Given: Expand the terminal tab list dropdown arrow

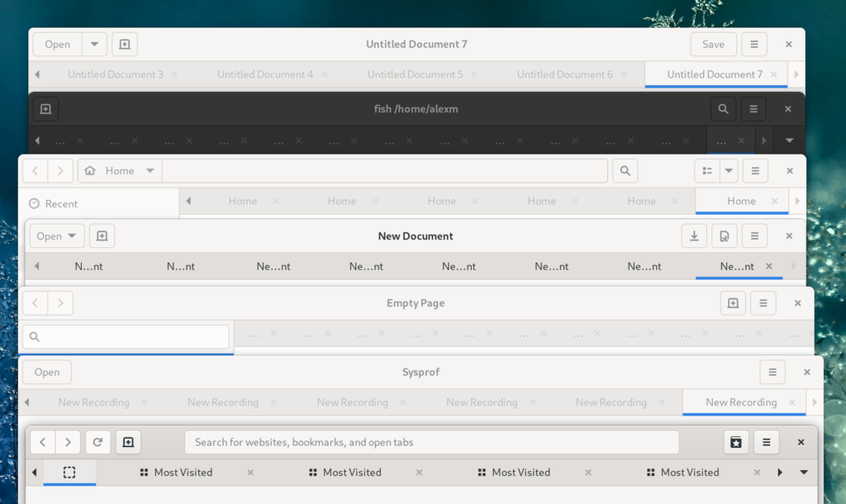Looking at the screenshot, I should point(789,140).
